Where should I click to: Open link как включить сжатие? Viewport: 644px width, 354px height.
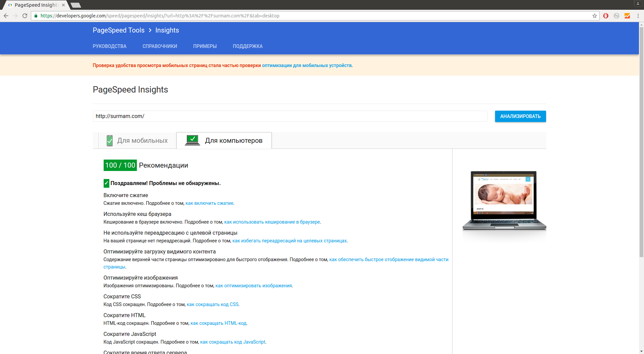[209, 203]
